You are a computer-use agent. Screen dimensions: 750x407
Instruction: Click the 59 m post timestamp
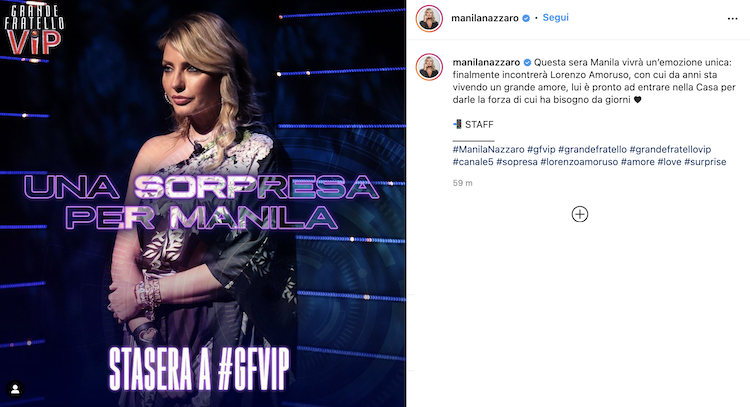tap(463, 183)
